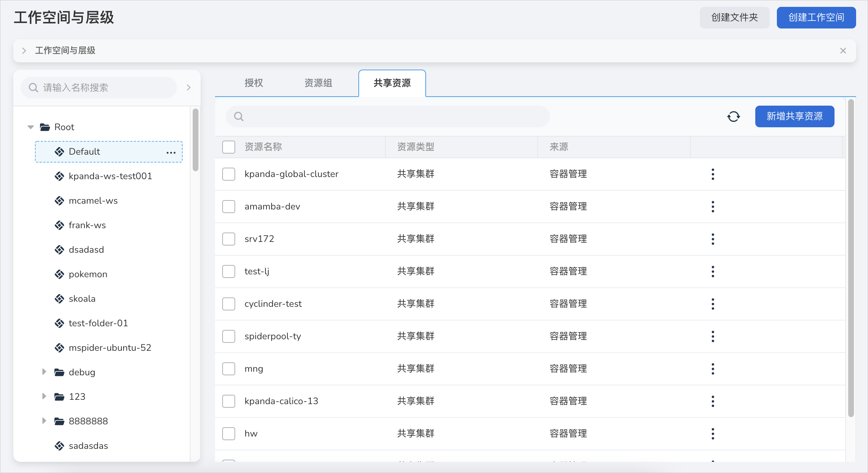Click the workspace icon of frank-ws

59,225
